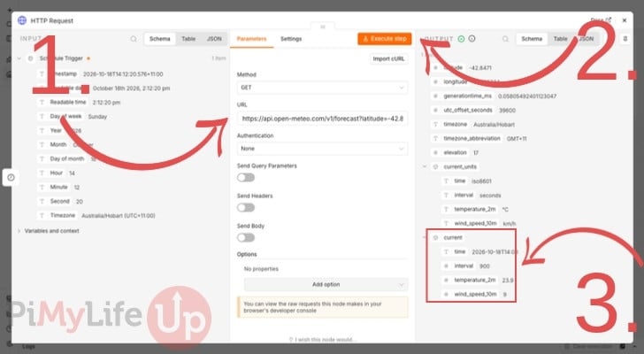This screenshot has height=354, width=644.
Task: Click inside the URL input field
Action: 322,119
